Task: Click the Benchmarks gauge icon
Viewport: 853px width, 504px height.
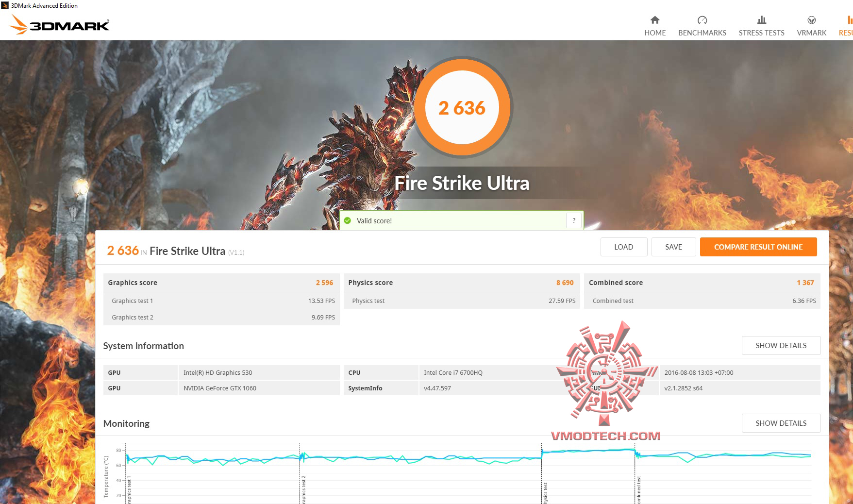Action: tap(702, 20)
